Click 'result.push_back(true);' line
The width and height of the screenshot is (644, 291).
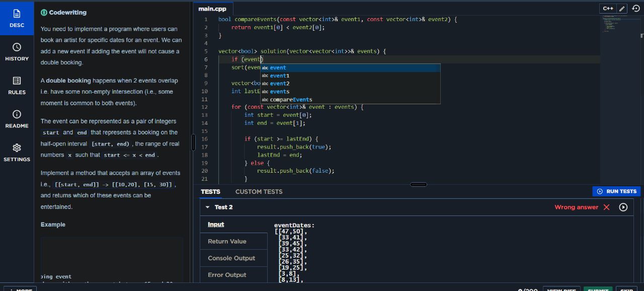click(294, 147)
